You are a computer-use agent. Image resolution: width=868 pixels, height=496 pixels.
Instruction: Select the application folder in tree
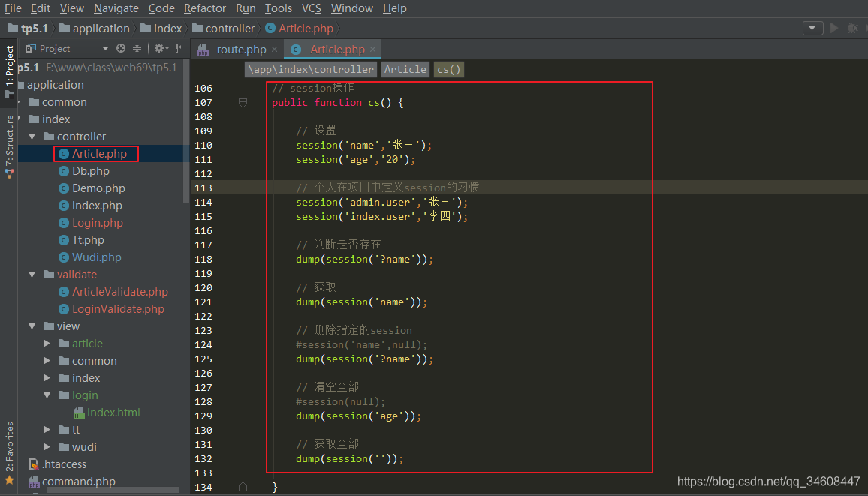[56, 85]
